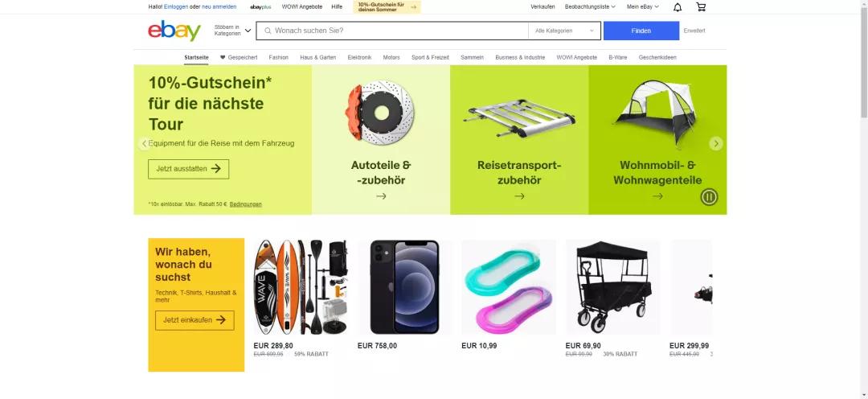The height and width of the screenshot is (399, 868).
Task: Click the eBay logo
Action: click(x=174, y=31)
